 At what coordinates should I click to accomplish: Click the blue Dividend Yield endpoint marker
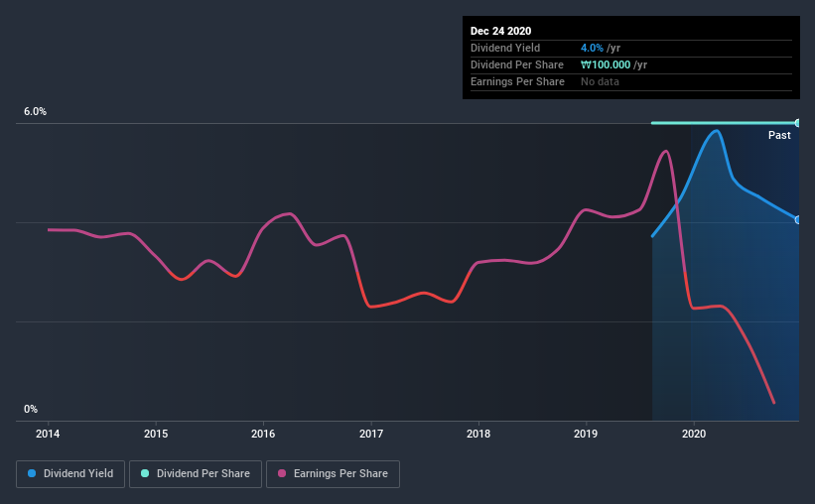[797, 220]
